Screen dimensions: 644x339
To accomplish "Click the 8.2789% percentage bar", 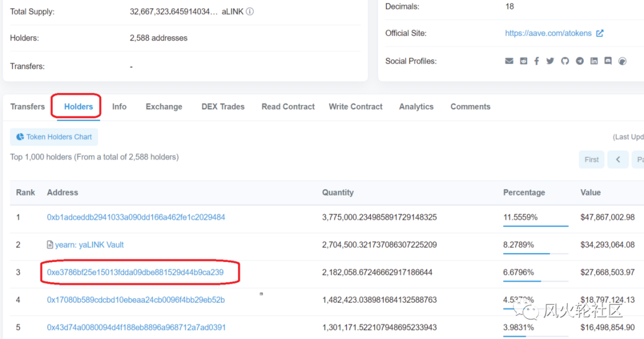I will coord(535,254).
